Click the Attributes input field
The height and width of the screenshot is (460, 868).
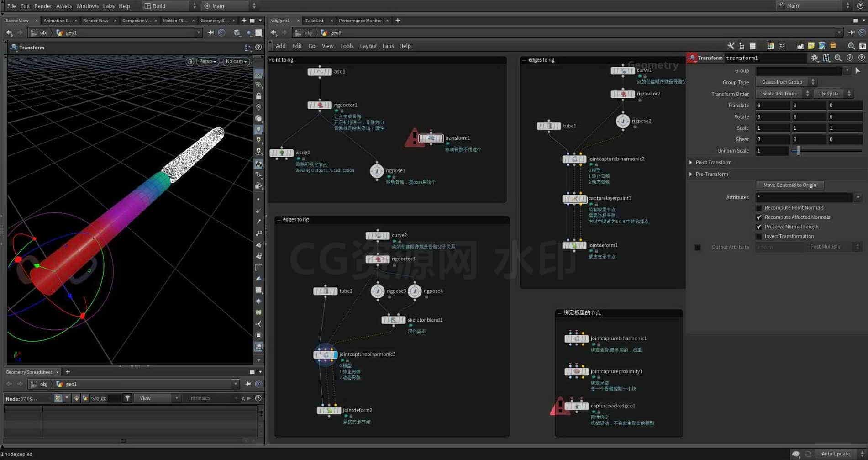(805, 197)
